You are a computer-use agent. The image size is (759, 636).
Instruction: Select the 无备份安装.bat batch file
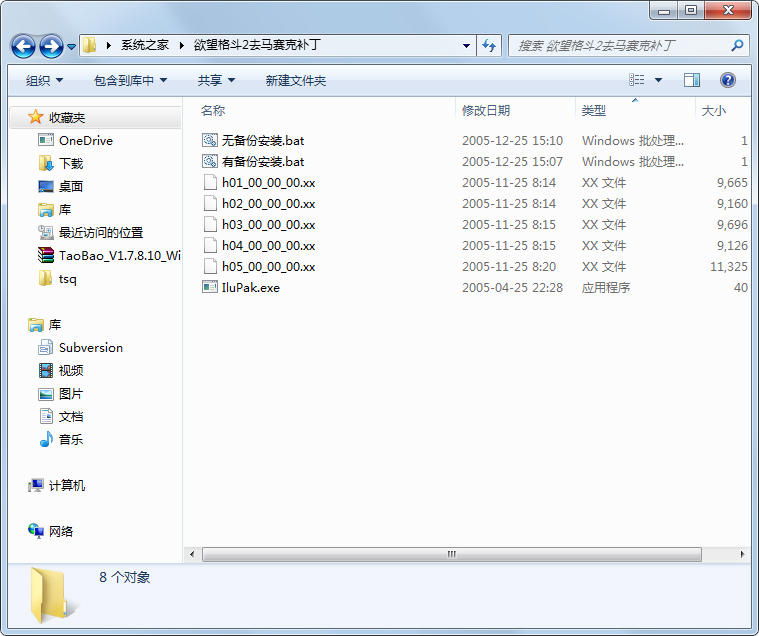(262, 141)
